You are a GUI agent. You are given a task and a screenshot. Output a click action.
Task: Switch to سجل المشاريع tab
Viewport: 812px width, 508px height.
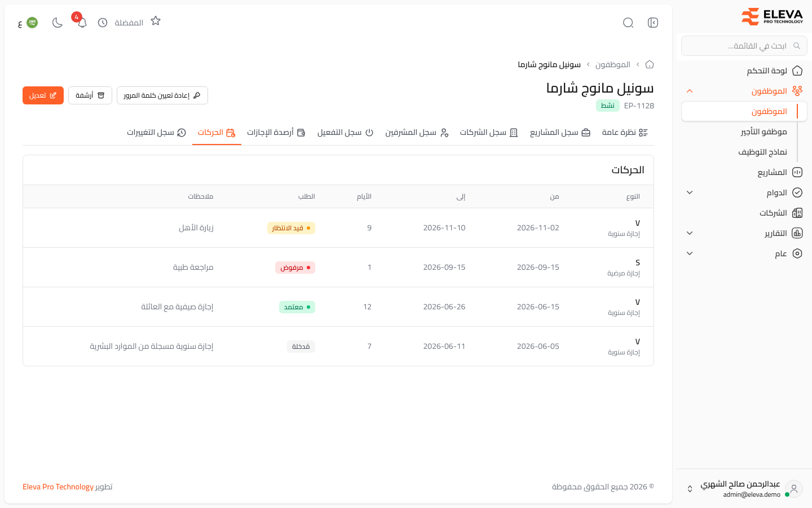click(560, 133)
